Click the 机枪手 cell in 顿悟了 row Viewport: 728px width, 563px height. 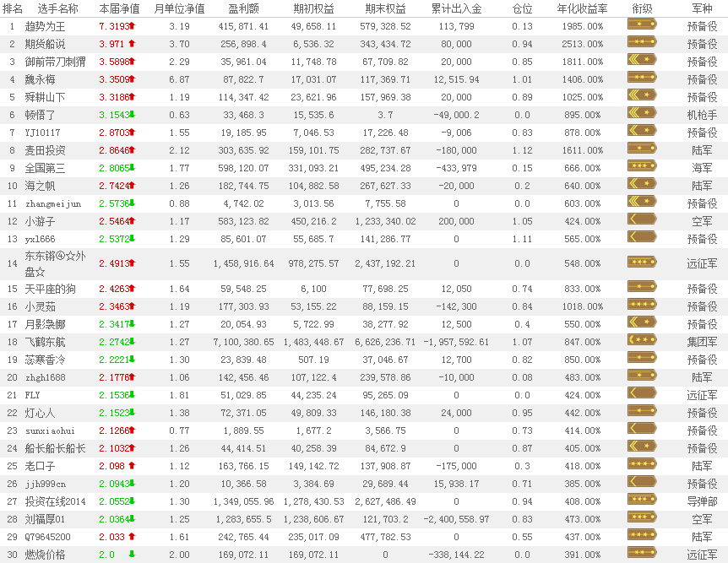click(702, 115)
